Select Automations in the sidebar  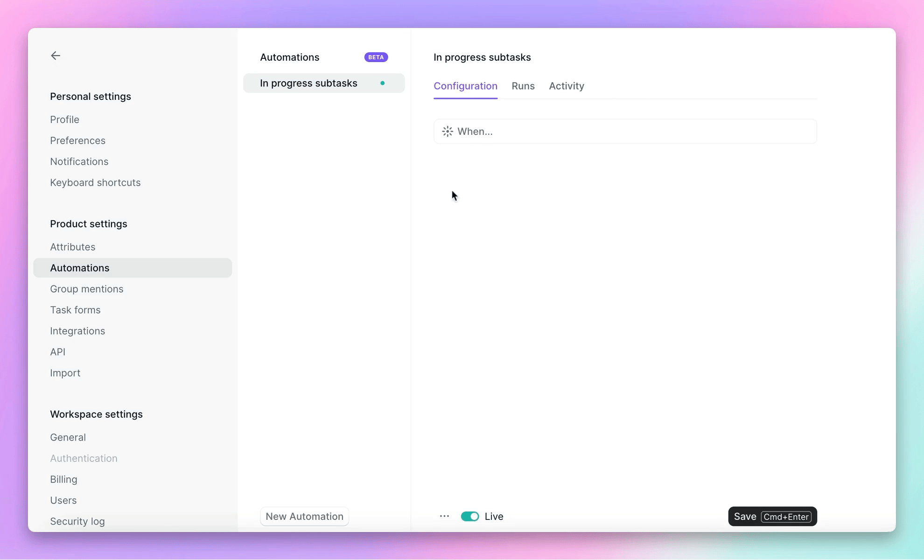(x=133, y=268)
